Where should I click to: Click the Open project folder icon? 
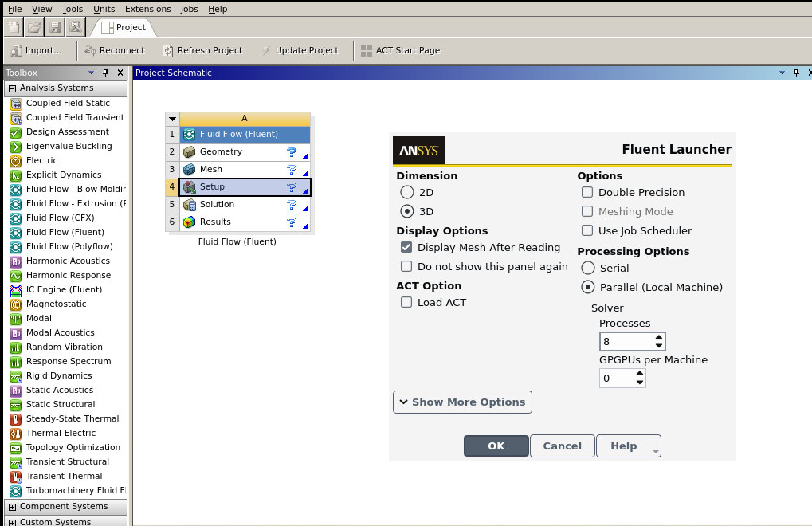coord(34,27)
